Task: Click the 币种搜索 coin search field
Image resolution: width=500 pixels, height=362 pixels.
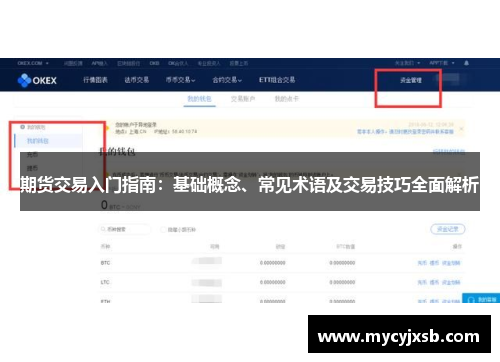Action: click(125, 229)
